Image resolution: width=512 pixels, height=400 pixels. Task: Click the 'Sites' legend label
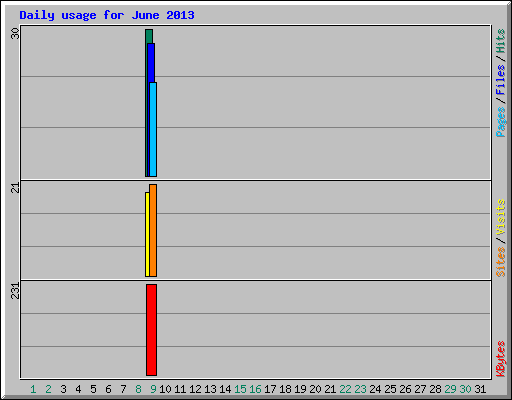[500, 262]
